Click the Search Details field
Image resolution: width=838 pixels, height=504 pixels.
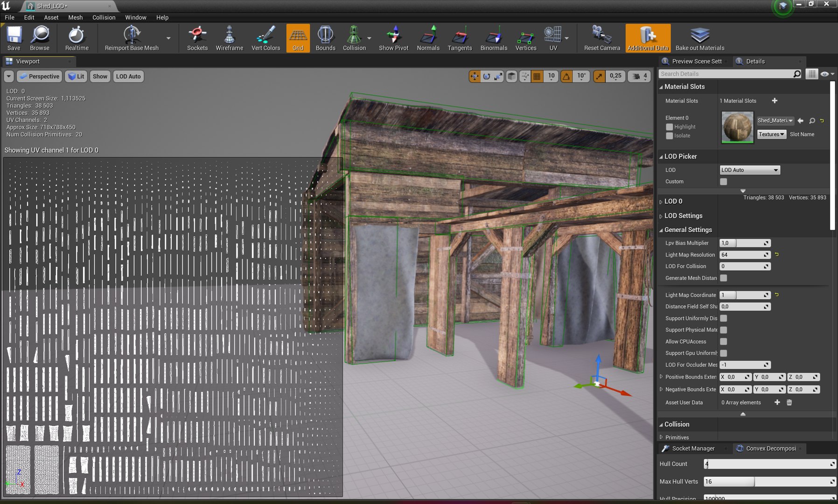pyautogui.click(x=730, y=74)
